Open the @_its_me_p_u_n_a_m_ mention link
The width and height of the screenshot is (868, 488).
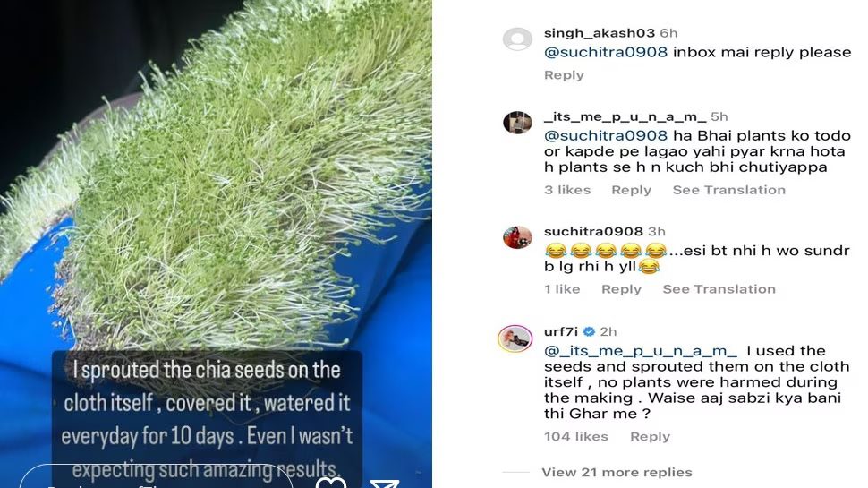pos(641,351)
